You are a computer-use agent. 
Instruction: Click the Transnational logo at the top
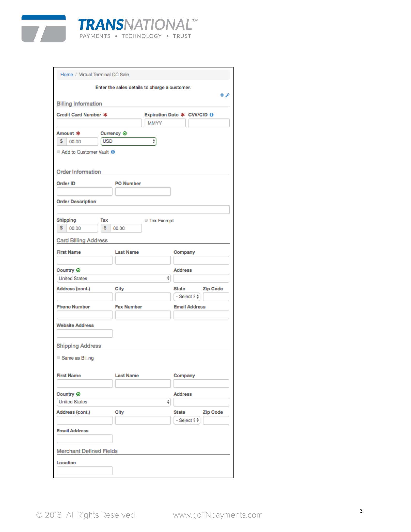(x=109, y=28)
